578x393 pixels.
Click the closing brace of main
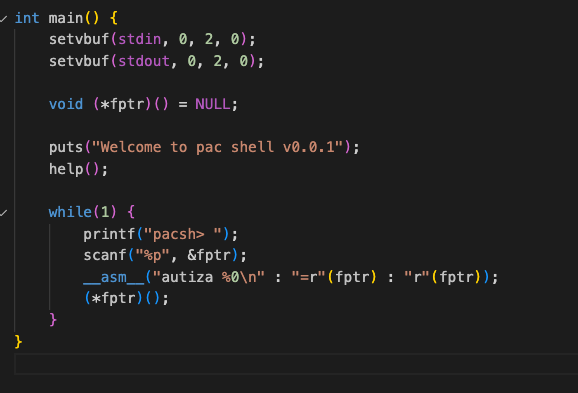point(18,342)
